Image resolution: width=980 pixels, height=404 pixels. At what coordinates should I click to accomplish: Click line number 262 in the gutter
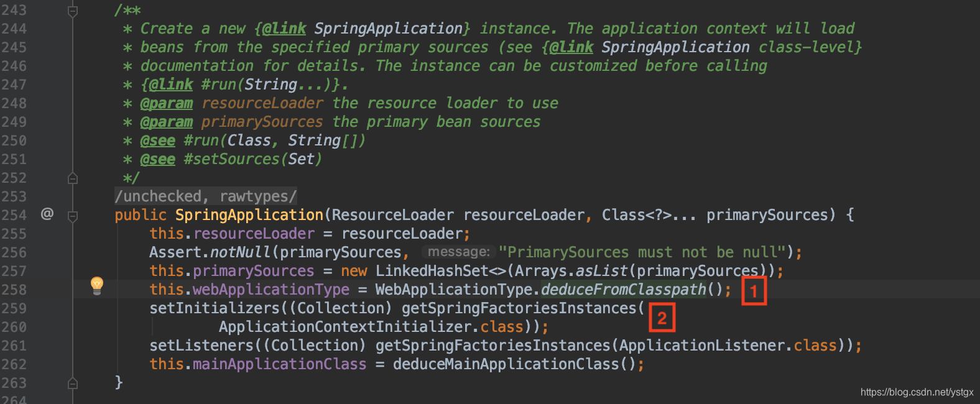tap(14, 364)
